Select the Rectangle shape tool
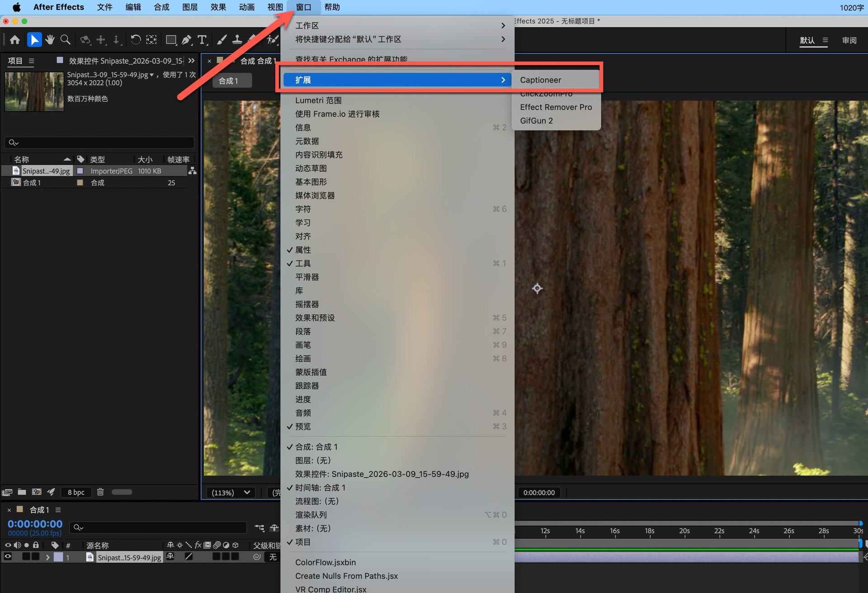Image resolution: width=868 pixels, height=593 pixels. coord(171,40)
